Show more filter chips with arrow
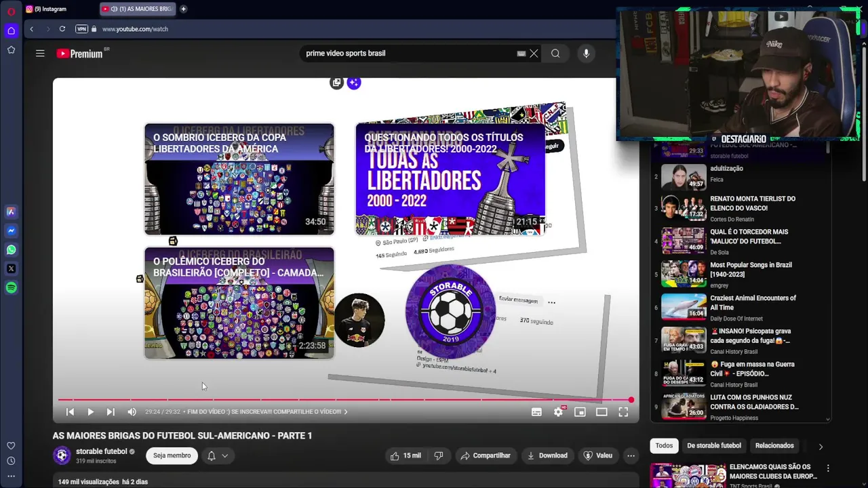This screenshot has width=868, height=488. click(x=821, y=447)
